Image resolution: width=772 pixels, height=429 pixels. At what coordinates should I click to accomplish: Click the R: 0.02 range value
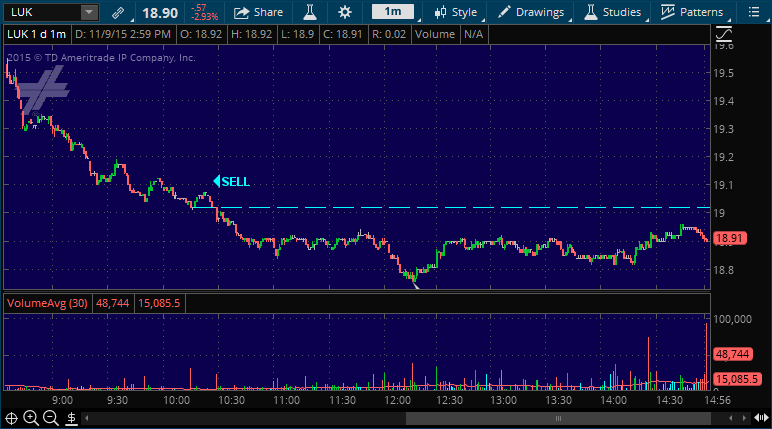click(389, 34)
